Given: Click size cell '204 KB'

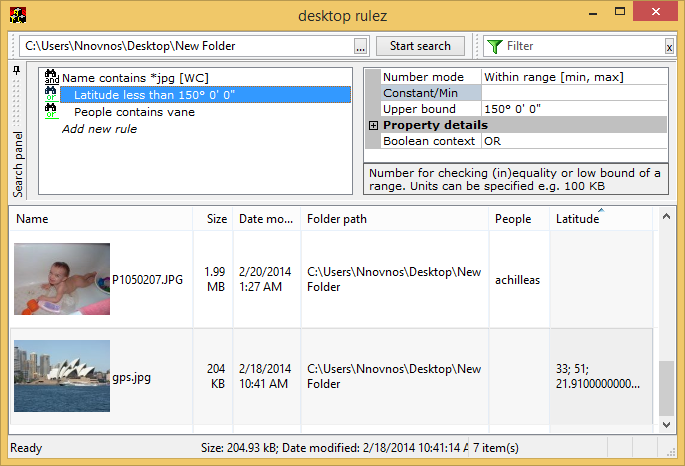Looking at the screenshot, I should tap(216, 376).
